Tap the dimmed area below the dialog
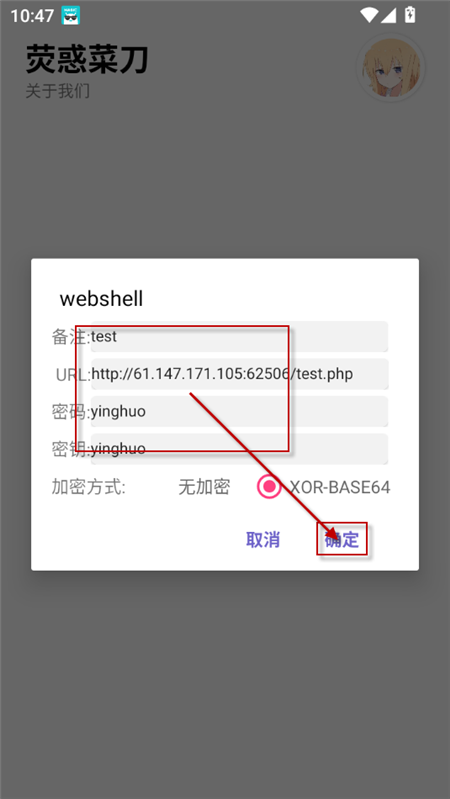Screen dimensions: 450x799 [225, 683]
